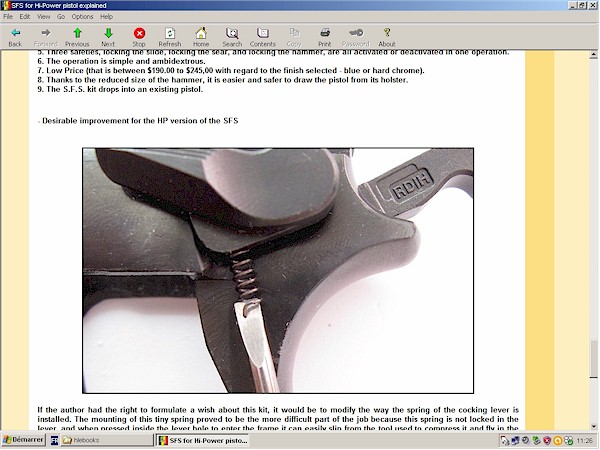
Task: Open the Options menu
Action: pyautogui.click(x=82, y=16)
